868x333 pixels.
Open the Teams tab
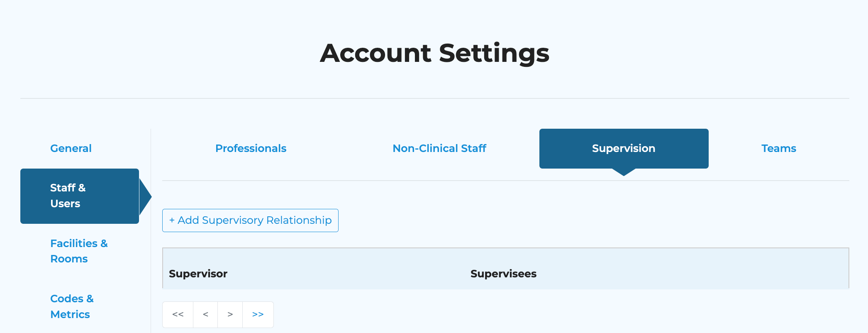tap(778, 148)
